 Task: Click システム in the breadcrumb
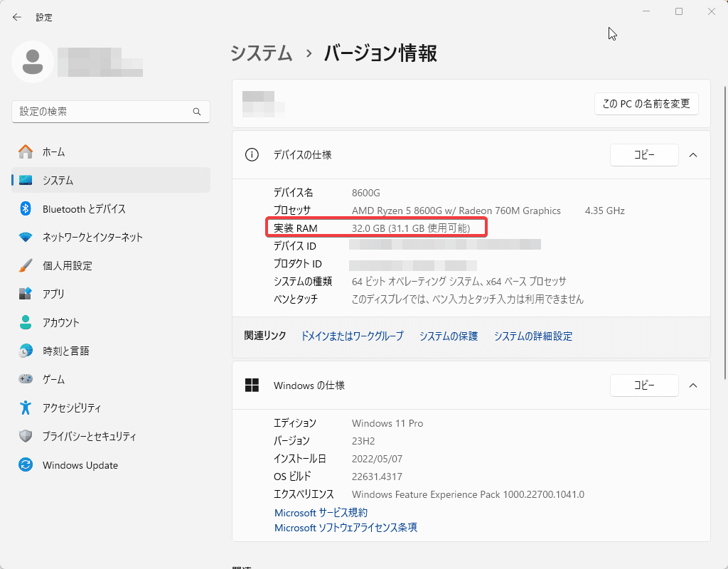pyautogui.click(x=262, y=53)
